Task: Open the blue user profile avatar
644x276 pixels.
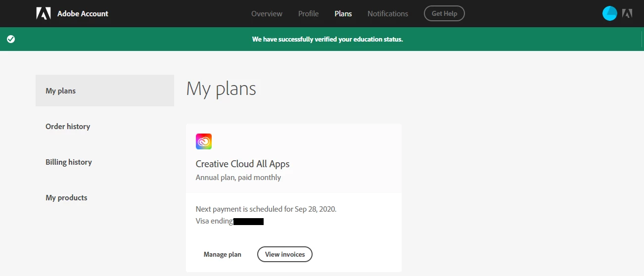Action: pos(610,13)
